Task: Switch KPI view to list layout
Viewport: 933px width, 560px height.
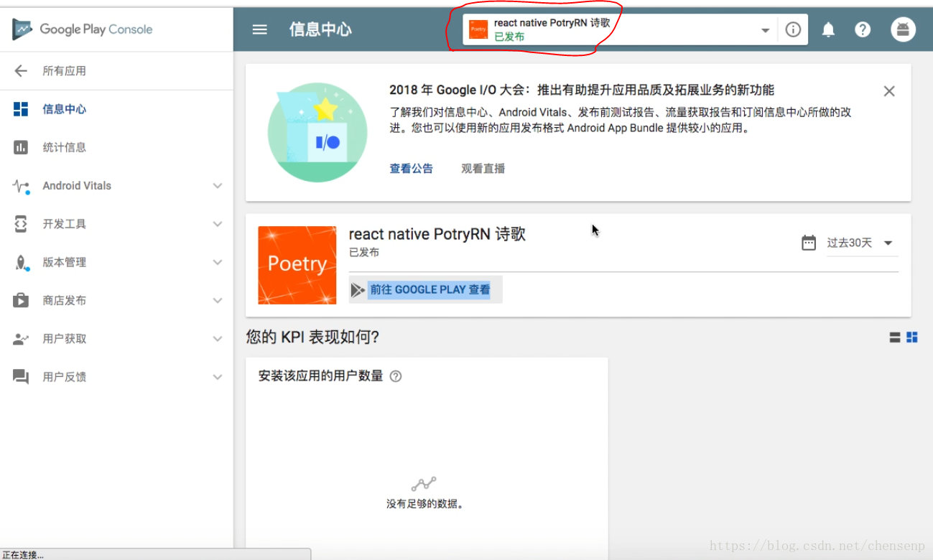Action: pyautogui.click(x=895, y=337)
